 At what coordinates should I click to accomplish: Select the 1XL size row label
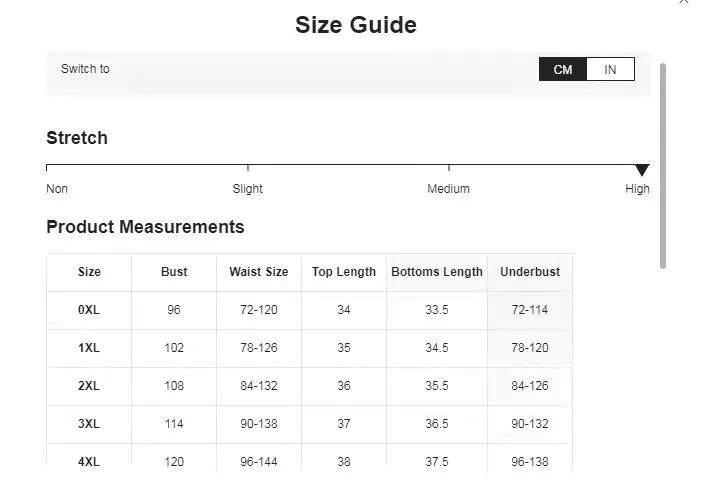point(89,348)
